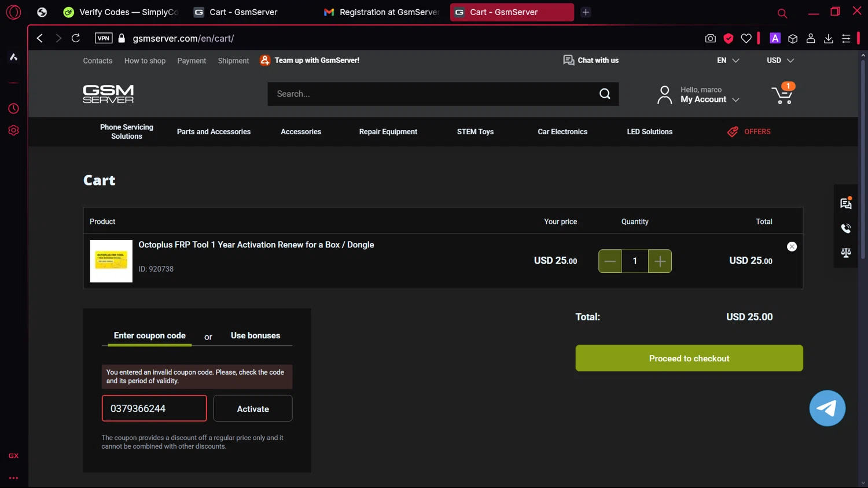Open Accessories menu
This screenshot has height=488, width=868.
[301, 132]
